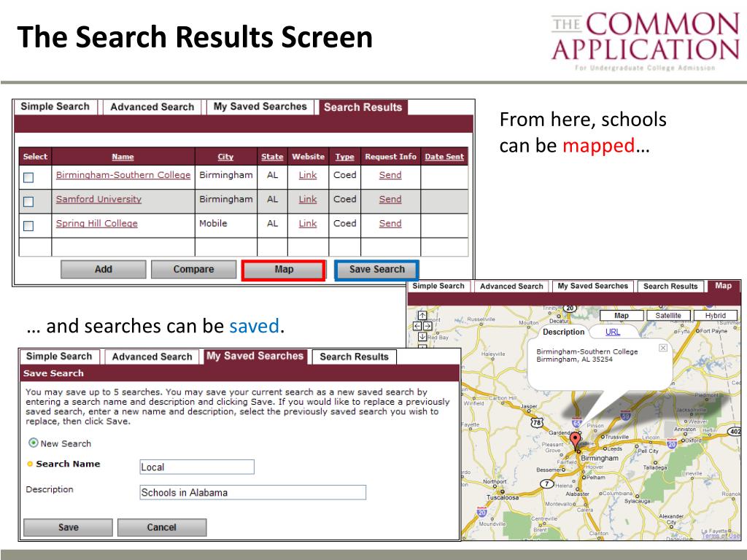Click 'Coed' in Samford University row

344,199
